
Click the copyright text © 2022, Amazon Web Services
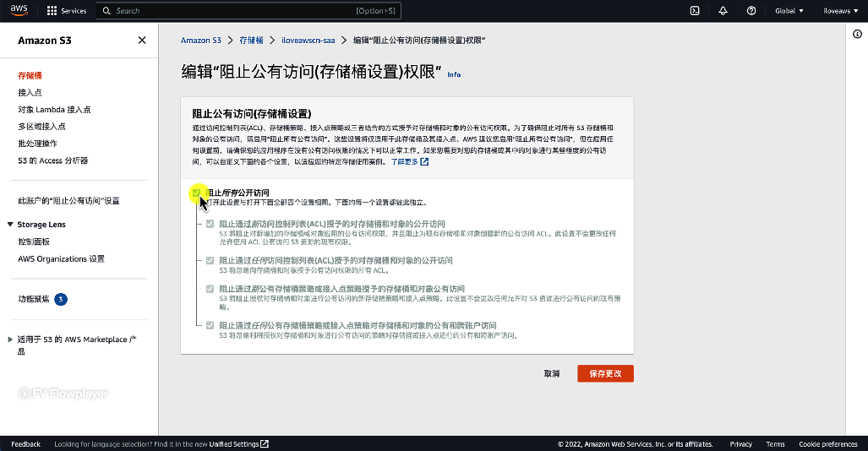[636, 443]
